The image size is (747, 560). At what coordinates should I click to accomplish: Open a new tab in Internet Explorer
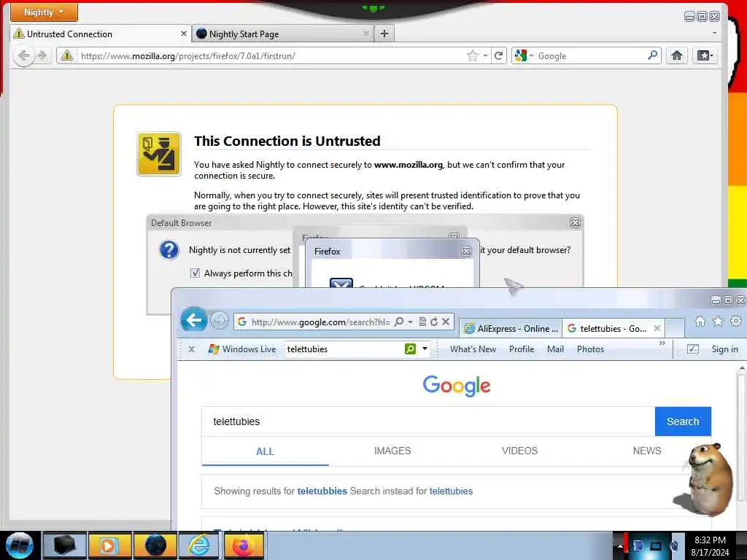click(x=675, y=328)
